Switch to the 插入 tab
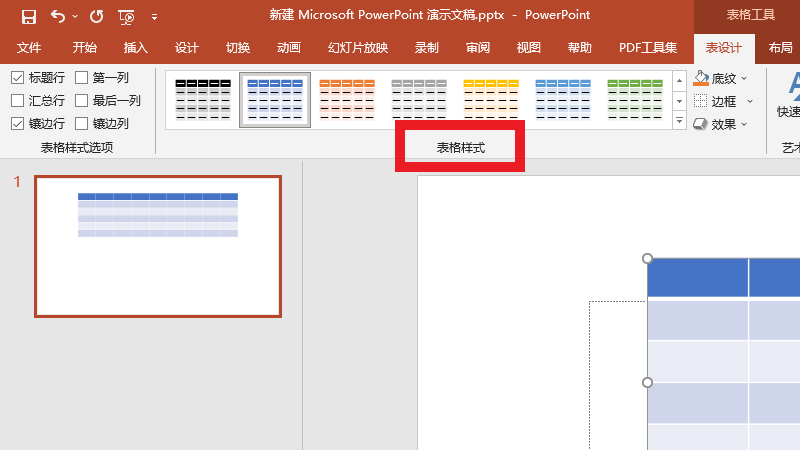The image size is (800, 450). (x=135, y=48)
